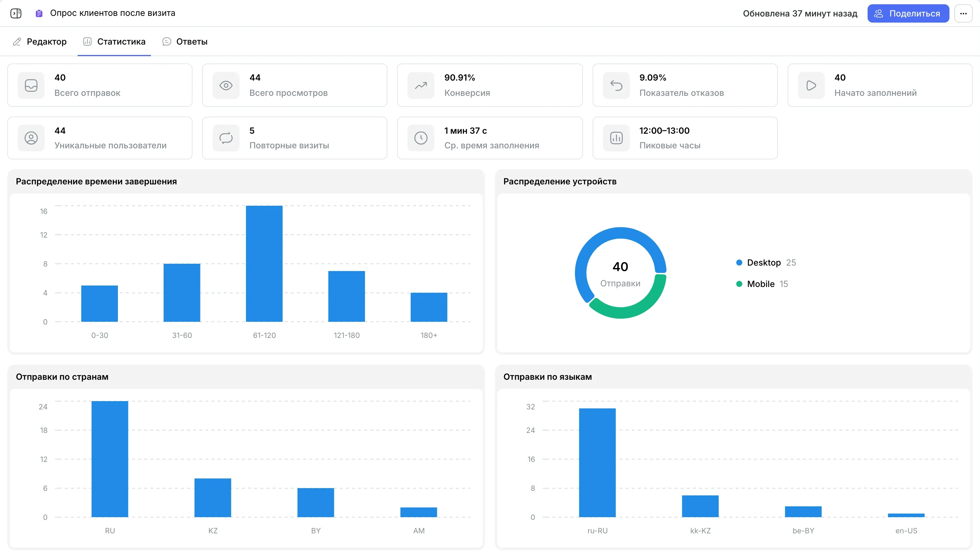
Task: Click the be-BY language bar
Action: 803,512
